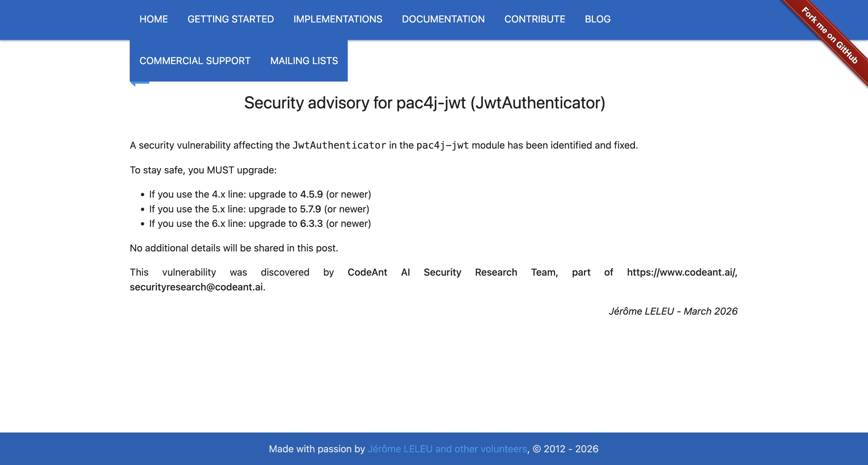
Task: Open COMMERCIAL SUPPORT from the menu
Action: (x=195, y=61)
